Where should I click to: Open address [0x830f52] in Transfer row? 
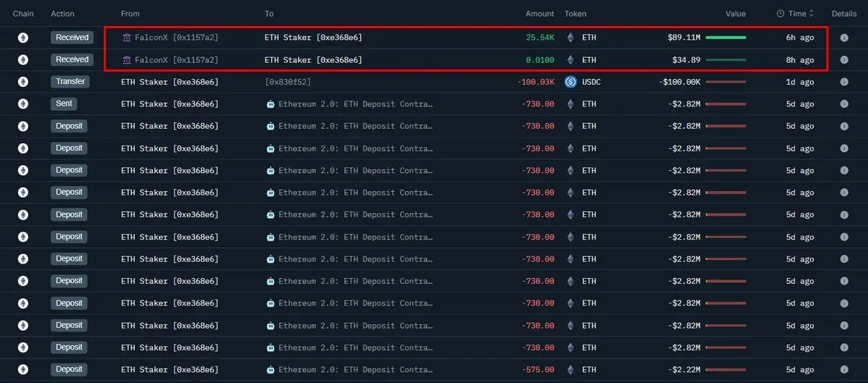pyautogui.click(x=288, y=82)
